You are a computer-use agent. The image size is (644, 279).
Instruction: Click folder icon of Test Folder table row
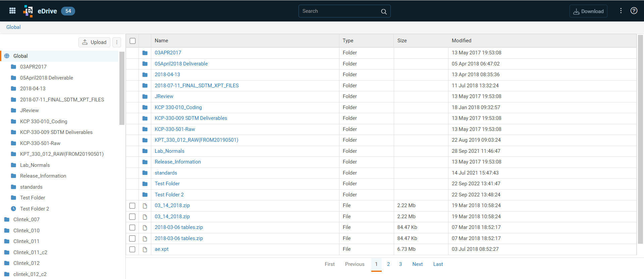pos(145,184)
